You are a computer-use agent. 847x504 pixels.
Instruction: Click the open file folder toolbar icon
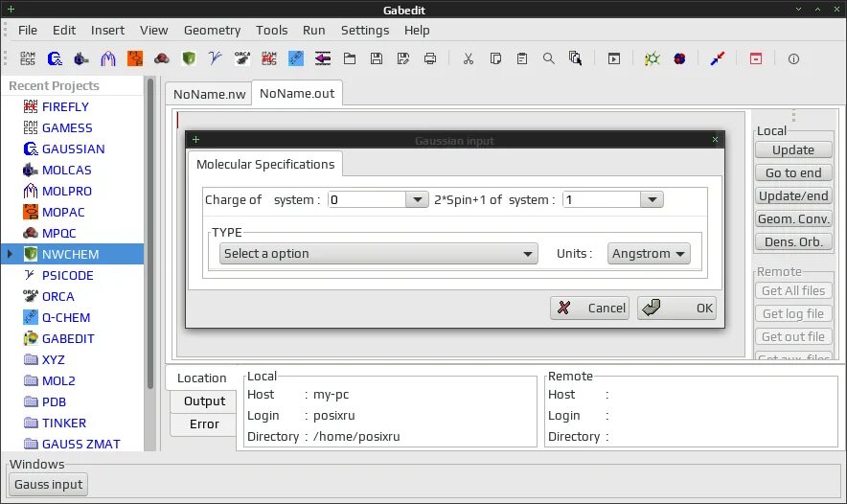point(350,58)
